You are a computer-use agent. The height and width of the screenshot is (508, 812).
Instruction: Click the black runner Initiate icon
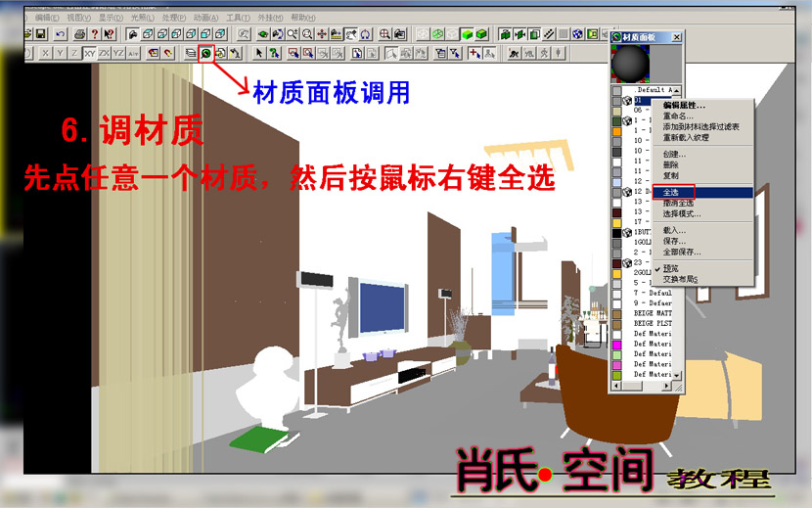click(x=514, y=54)
